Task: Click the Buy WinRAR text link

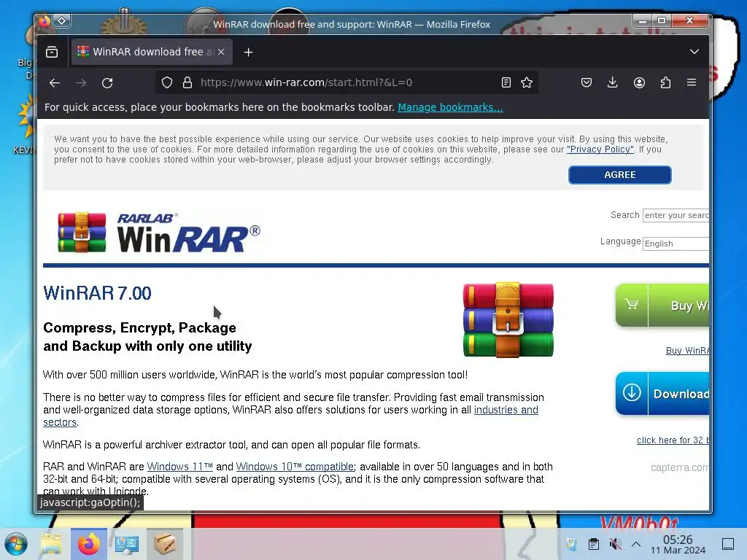Action: [x=687, y=351]
